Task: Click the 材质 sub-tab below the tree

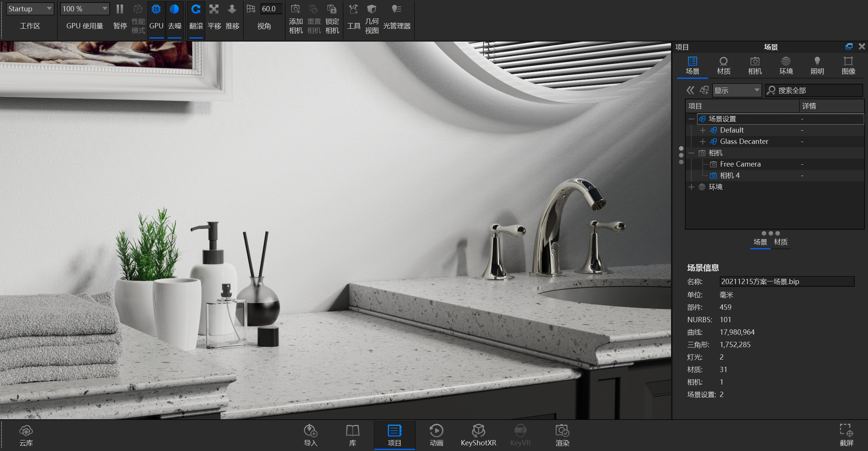Action: click(x=781, y=242)
